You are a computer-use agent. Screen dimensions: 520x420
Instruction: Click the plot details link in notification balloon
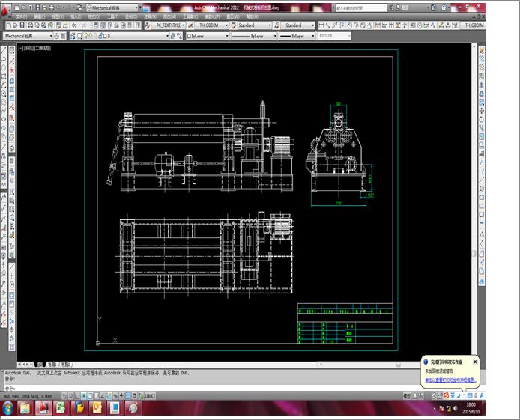(450, 380)
